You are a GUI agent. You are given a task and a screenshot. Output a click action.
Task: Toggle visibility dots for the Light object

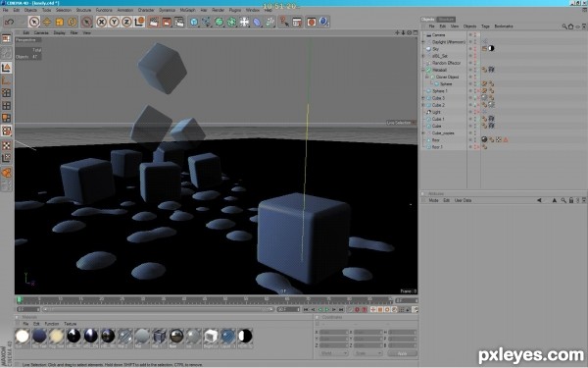475,112
